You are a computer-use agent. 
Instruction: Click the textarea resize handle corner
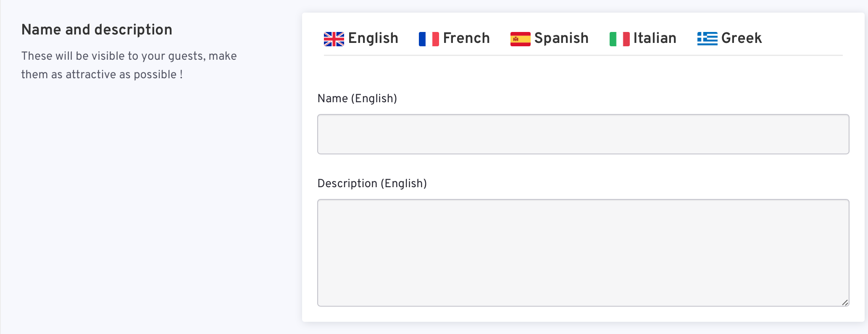[845, 302]
